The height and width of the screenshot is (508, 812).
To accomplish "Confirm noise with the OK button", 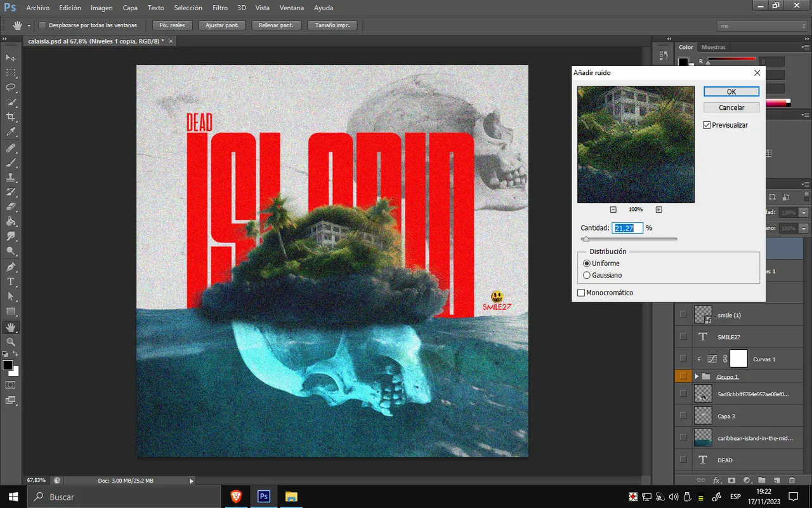I will (731, 91).
